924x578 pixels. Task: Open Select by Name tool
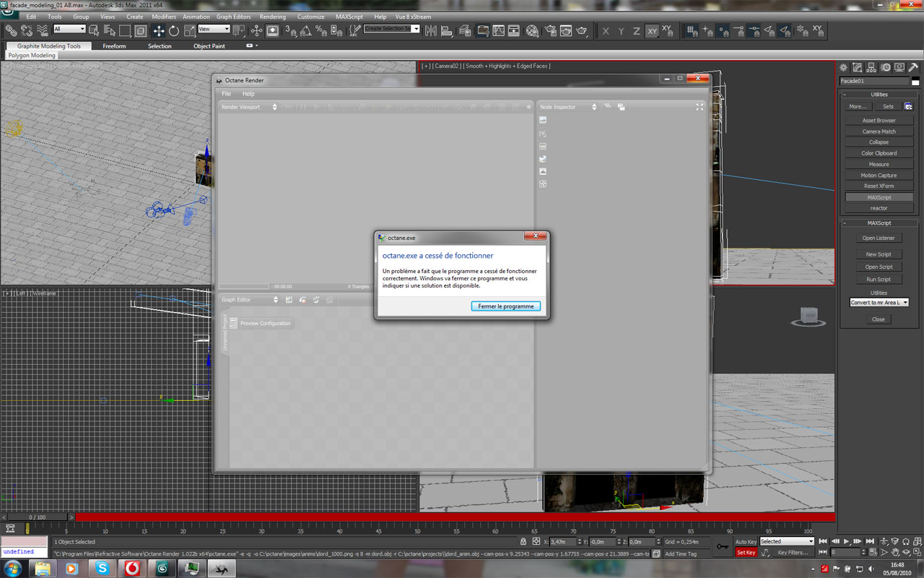[110, 30]
